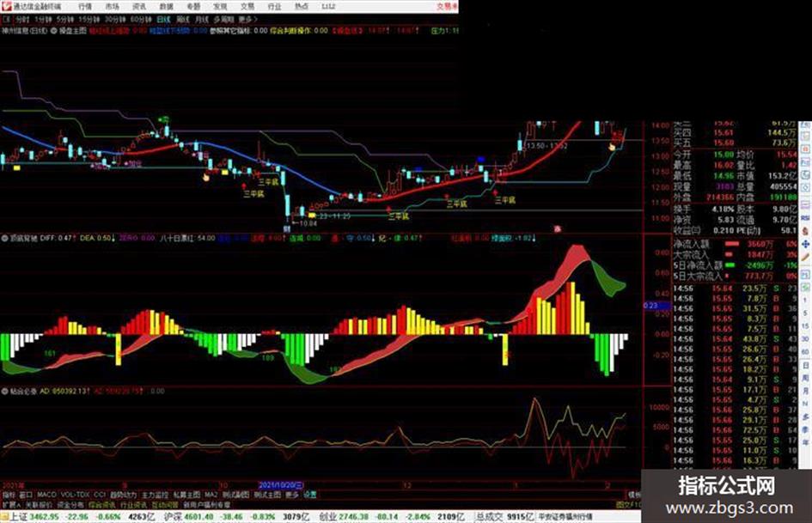Click the 15 minute icon in right toolbar
The width and height of the screenshot is (812, 523).
pos(805,326)
